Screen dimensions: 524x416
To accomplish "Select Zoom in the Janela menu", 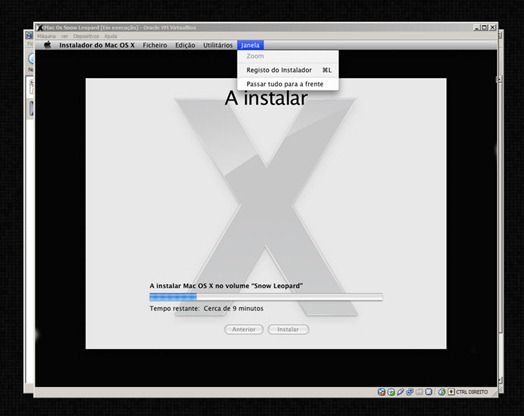I will coord(288,56).
